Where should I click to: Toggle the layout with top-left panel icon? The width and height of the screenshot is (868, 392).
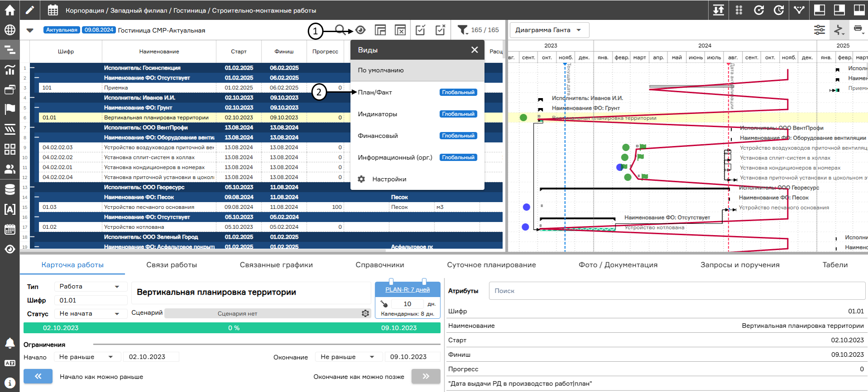(x=820, y=10)
